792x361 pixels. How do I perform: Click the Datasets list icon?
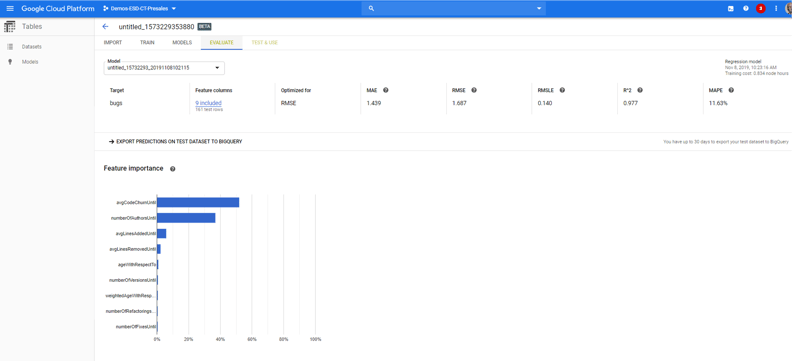point(10,46)
